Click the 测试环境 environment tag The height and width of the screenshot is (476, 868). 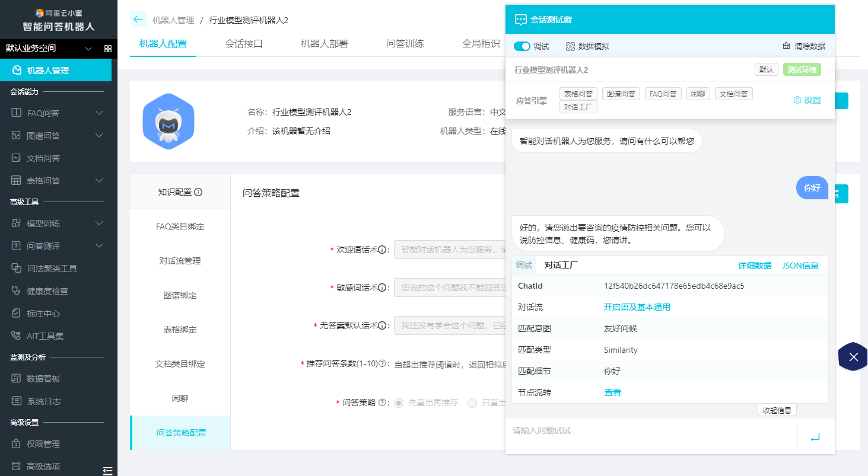pyautogui.click(x=802, y=69)
